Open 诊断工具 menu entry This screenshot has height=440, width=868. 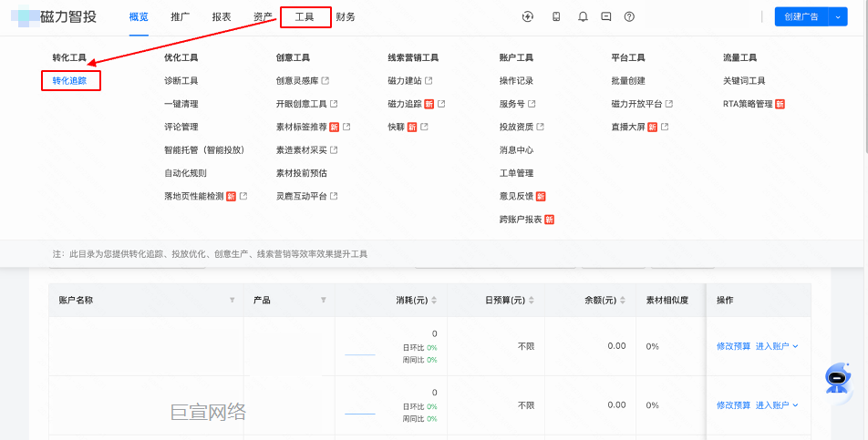coord(181,81)
